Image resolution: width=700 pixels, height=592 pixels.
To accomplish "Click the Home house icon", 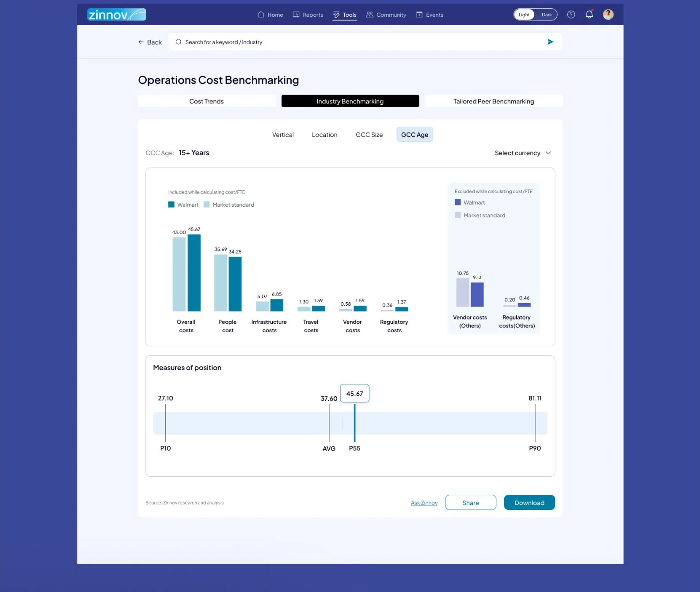I will tap(261, 15).
